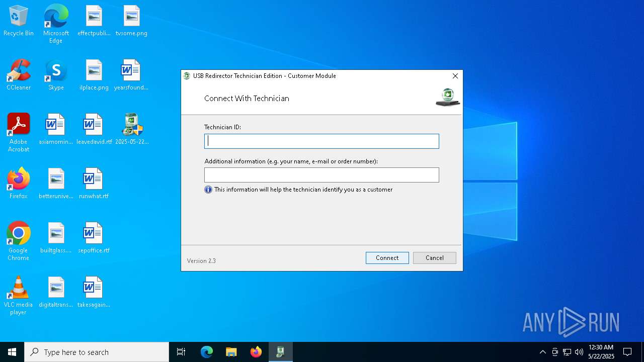Select the VLC media player shortcut
644x362 pixels.
tap(19, 296)
